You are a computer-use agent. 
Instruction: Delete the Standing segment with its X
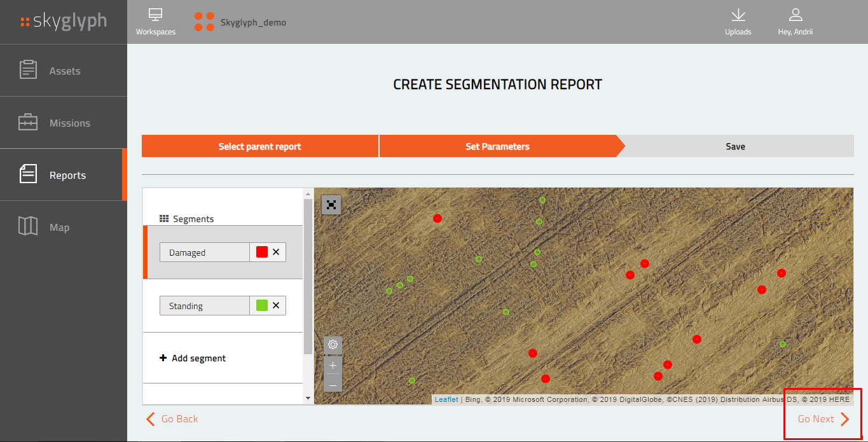tap(276, 305)
